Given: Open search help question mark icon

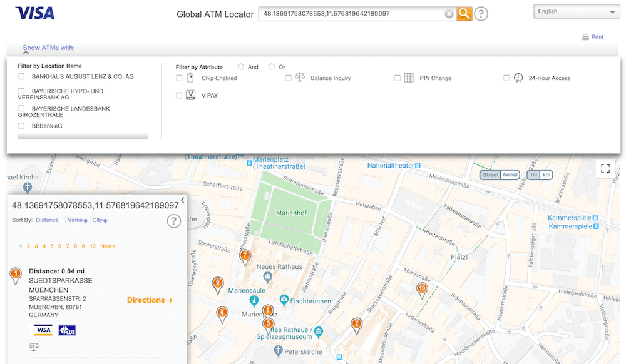Looking at the screenshot, I should click(x=481, y=14).
